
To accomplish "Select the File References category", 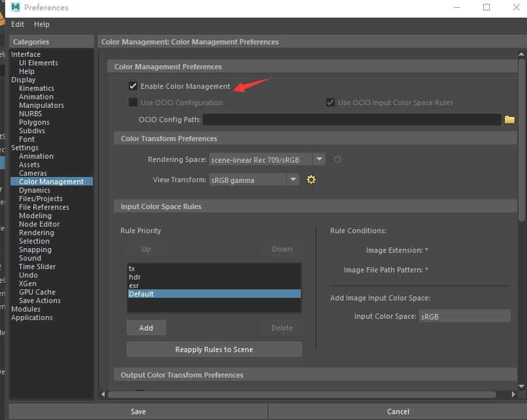I will coord(44,207).
